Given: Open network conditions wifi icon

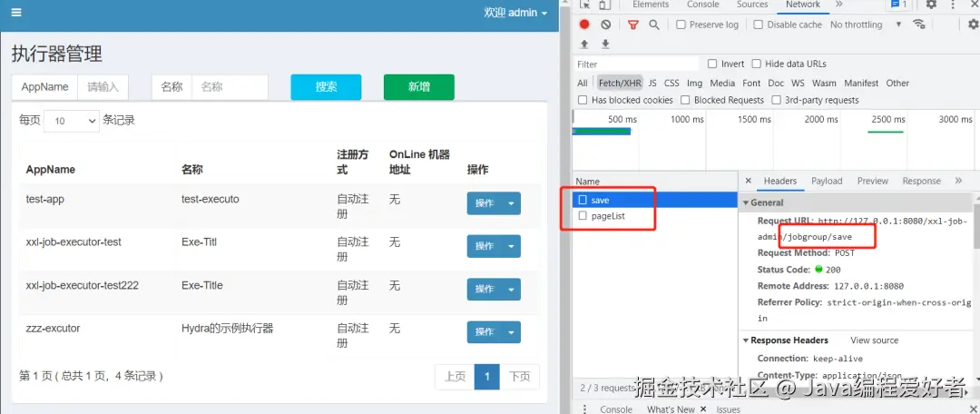Looking at the screenshot, I should click(918, 24).
